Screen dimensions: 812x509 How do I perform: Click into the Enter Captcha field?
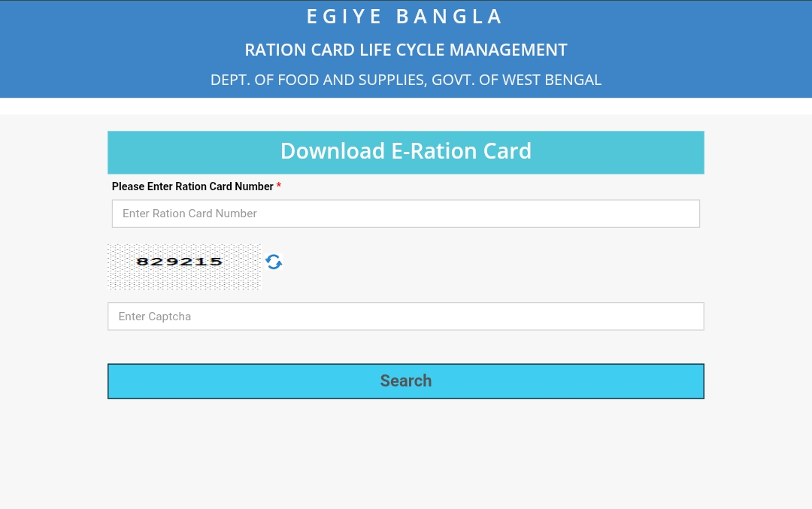406,317
